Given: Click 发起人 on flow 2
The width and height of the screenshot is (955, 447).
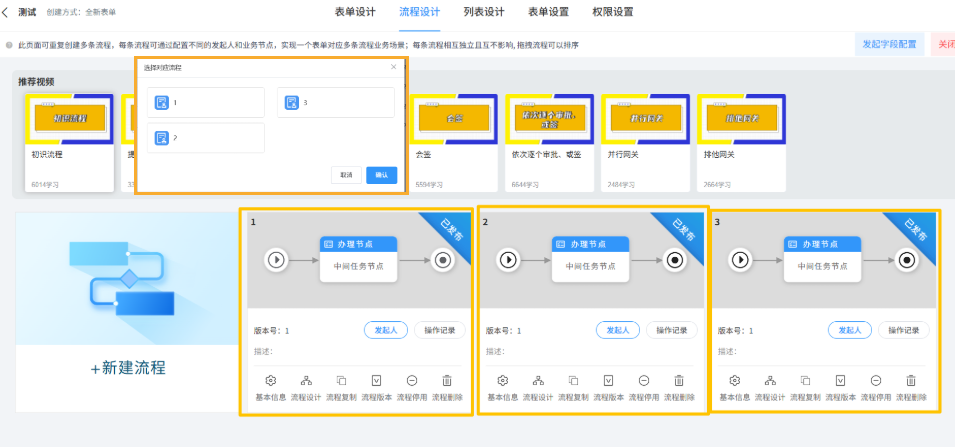Looking at the screenshot, I should pos(618,330).
